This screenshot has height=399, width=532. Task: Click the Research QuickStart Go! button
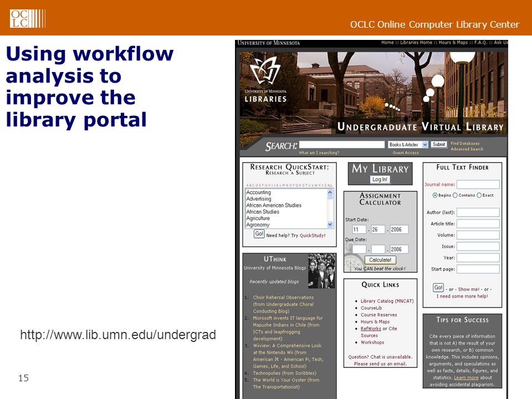tap(259, 234)
